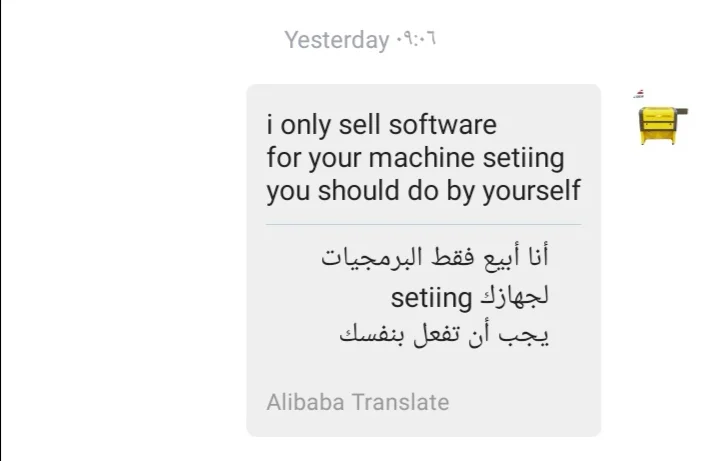The height and width of the screenshot is (461, 720).
Task: Click the divider line above the translation
Action: 423,224
